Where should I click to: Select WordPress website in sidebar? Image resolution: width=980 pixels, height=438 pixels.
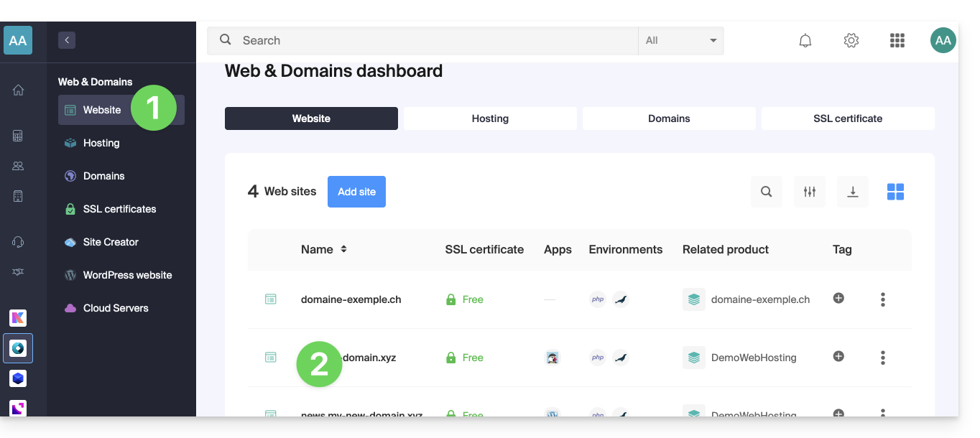tap(127, 275)
